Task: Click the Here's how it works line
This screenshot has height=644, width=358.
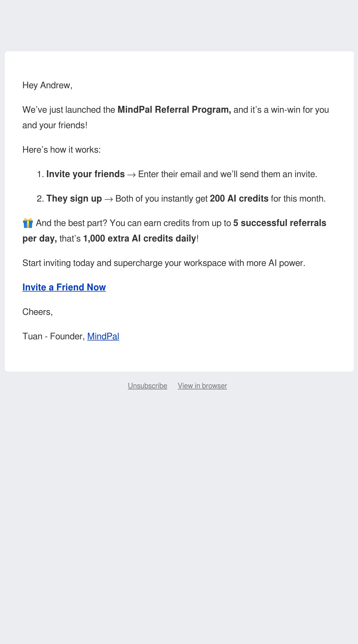Action: point(62,150)
